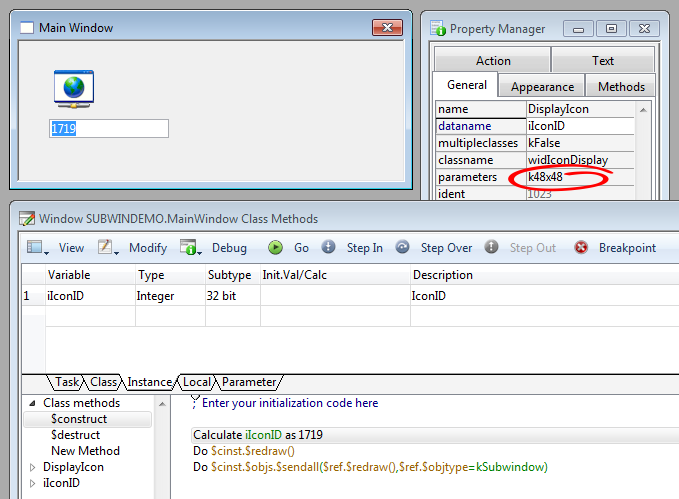Collapse the Class methods tree node

coord(31,403)
